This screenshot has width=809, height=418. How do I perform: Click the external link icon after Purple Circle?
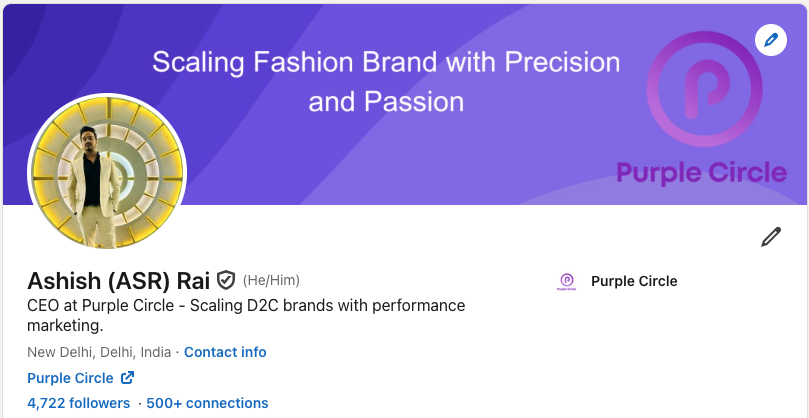tap(127, 378)
